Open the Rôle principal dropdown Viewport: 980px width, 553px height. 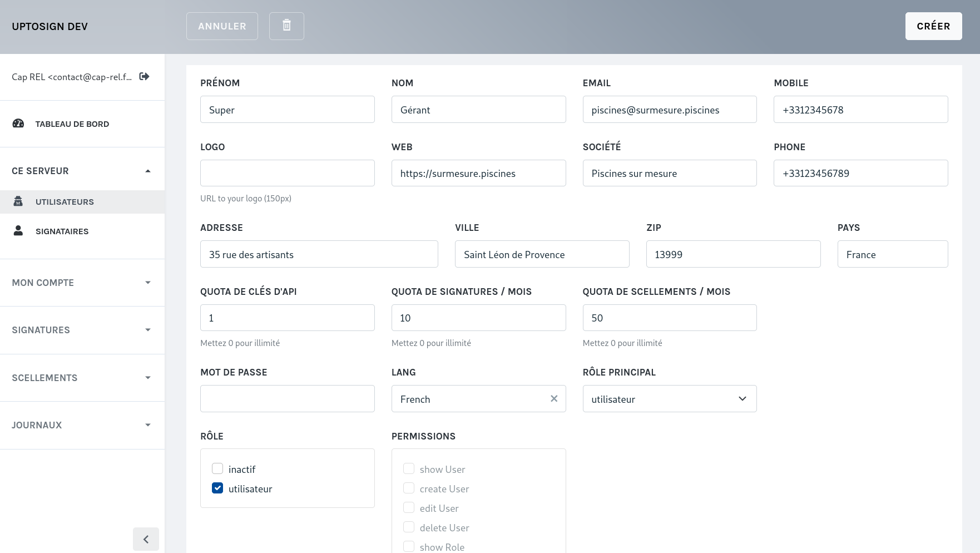click(670, 399)
